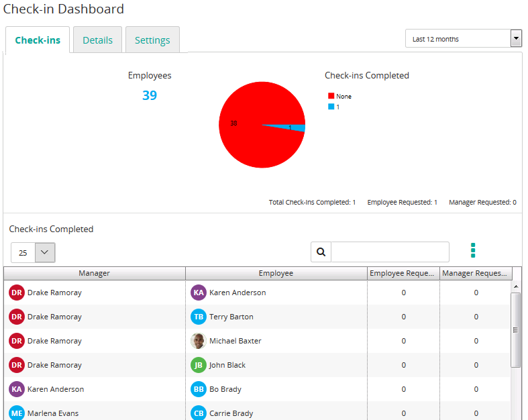Click Employee Requested value for John Black
This screenshot has width=528, height=420.
(x=403, y=365)
